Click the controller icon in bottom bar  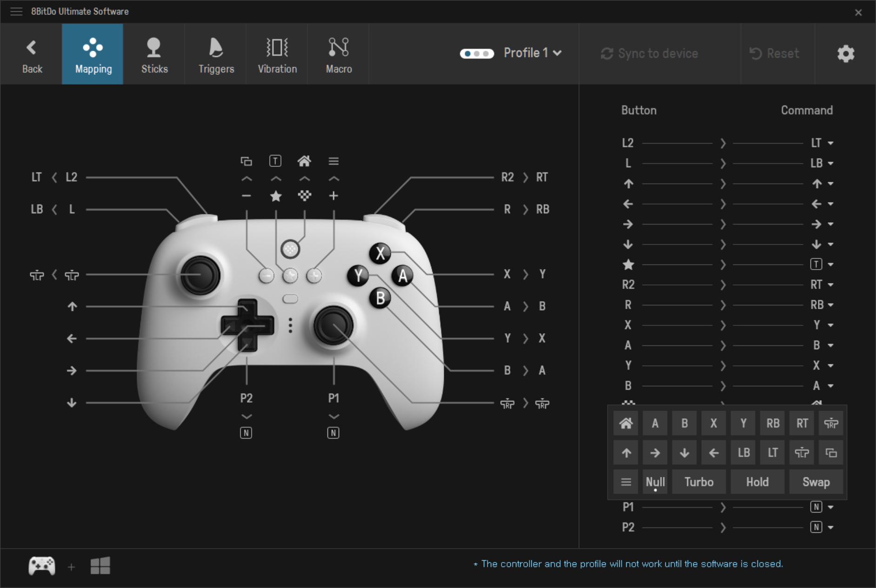pyautogui.click(x=42, y=566)
